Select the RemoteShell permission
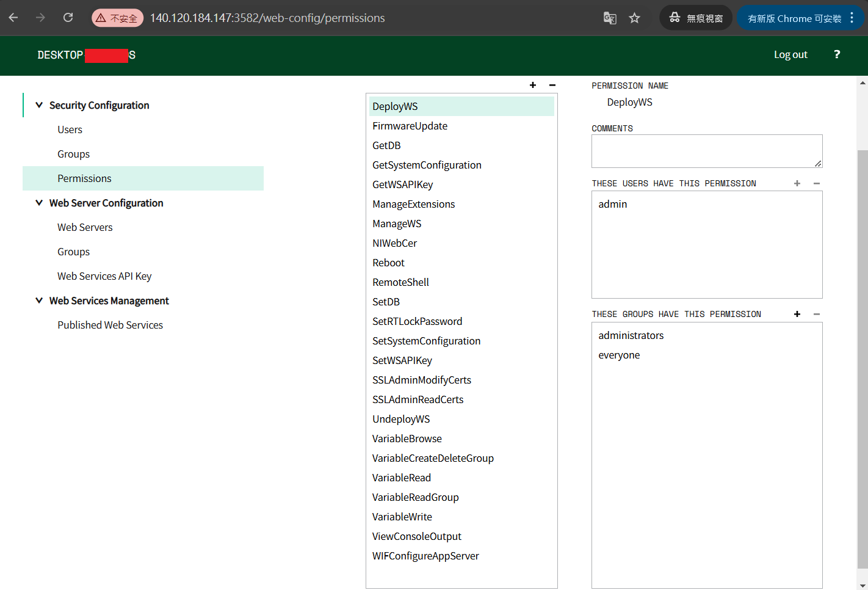The height and width of the screenshot is (590, 868). click(x=461, y=282)
